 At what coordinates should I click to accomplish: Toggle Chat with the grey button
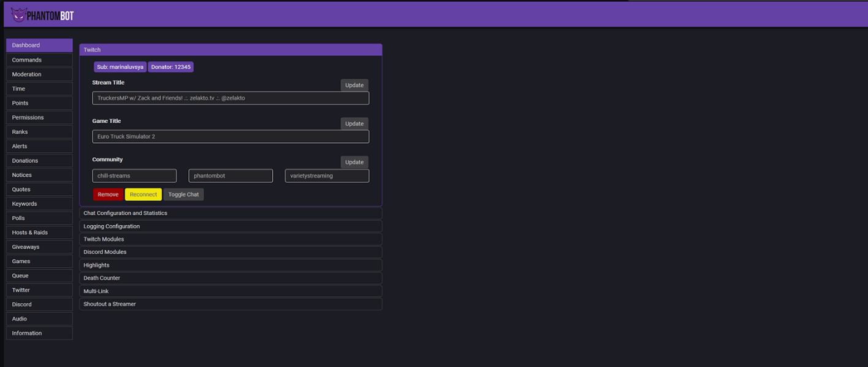183,195
